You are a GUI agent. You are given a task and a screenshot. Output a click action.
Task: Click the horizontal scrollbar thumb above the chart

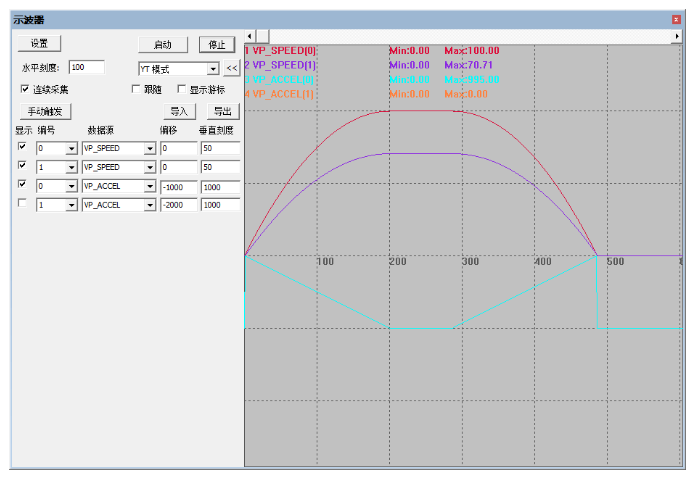(262, 36)
